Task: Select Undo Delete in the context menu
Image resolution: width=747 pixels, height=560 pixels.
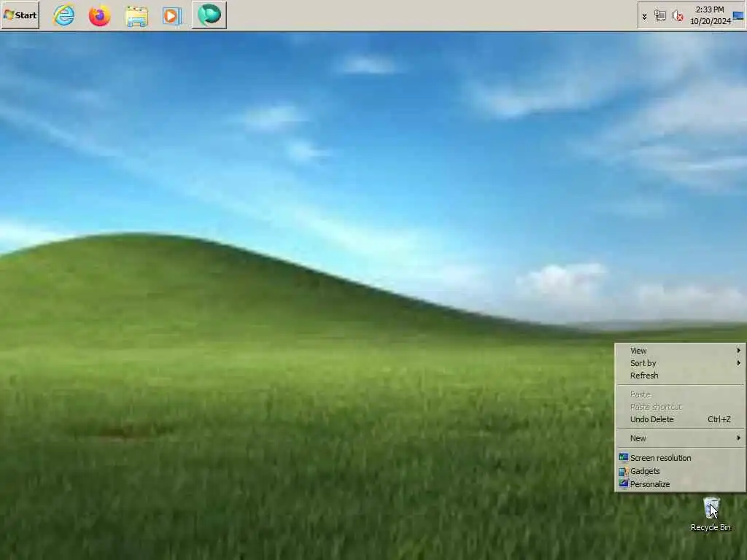Action: 680,419
